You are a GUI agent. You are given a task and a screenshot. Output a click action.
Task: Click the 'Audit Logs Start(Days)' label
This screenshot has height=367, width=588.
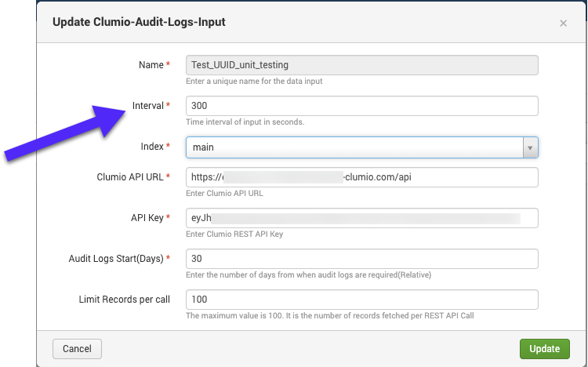click(116, 259)
